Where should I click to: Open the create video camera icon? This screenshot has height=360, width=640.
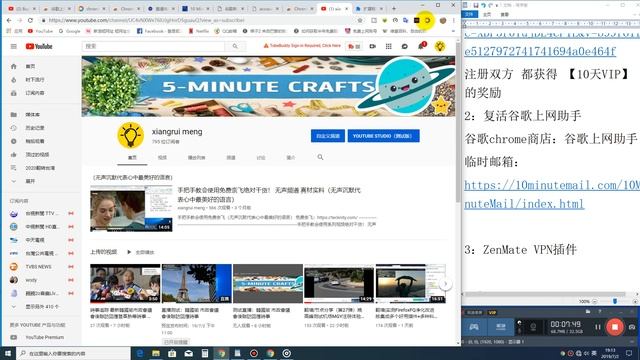tap(372, 47)
